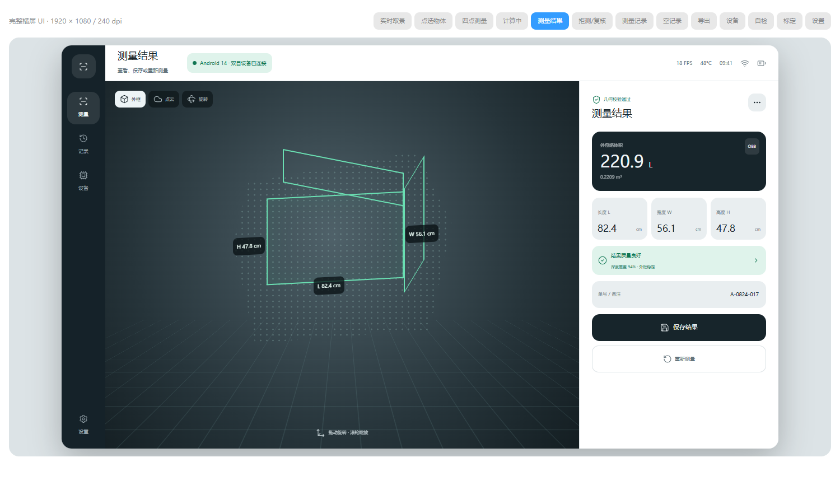Image resolution: width=840 pixels, height=504 pixels.
Task: Click the 18 FPS status text
Action: pos(684,63)
